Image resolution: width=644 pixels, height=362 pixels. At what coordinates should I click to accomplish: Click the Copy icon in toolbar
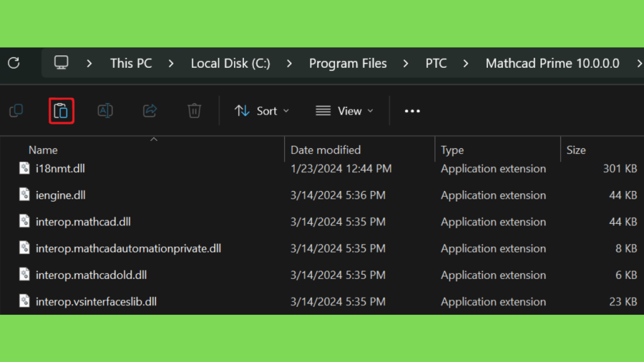pyautogui.click(x=16, y=111)
